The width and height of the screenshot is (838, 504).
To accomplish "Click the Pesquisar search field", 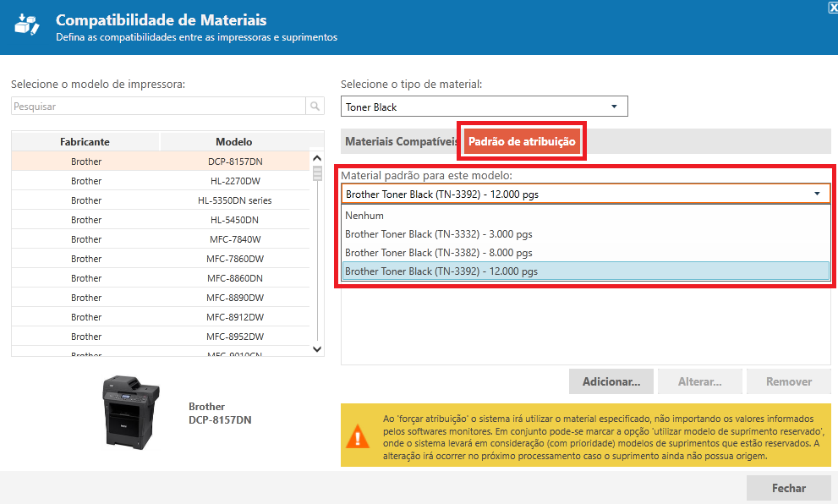I will 158,107.
